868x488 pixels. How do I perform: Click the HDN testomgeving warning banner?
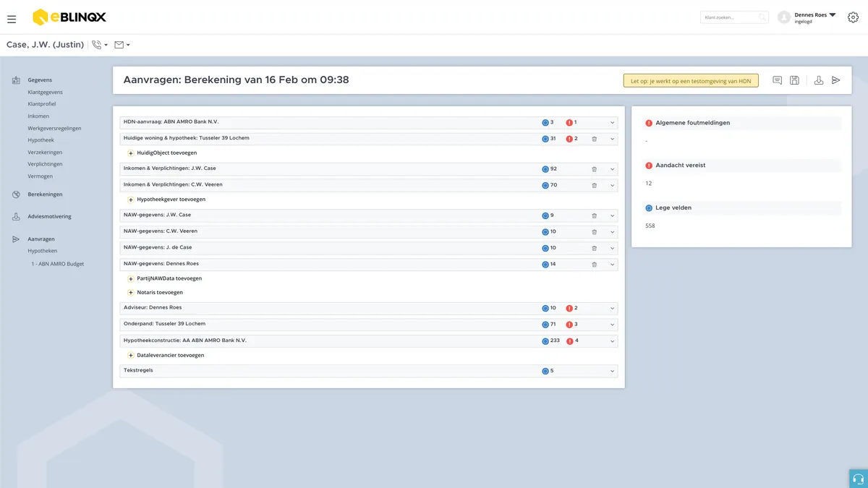691,81
